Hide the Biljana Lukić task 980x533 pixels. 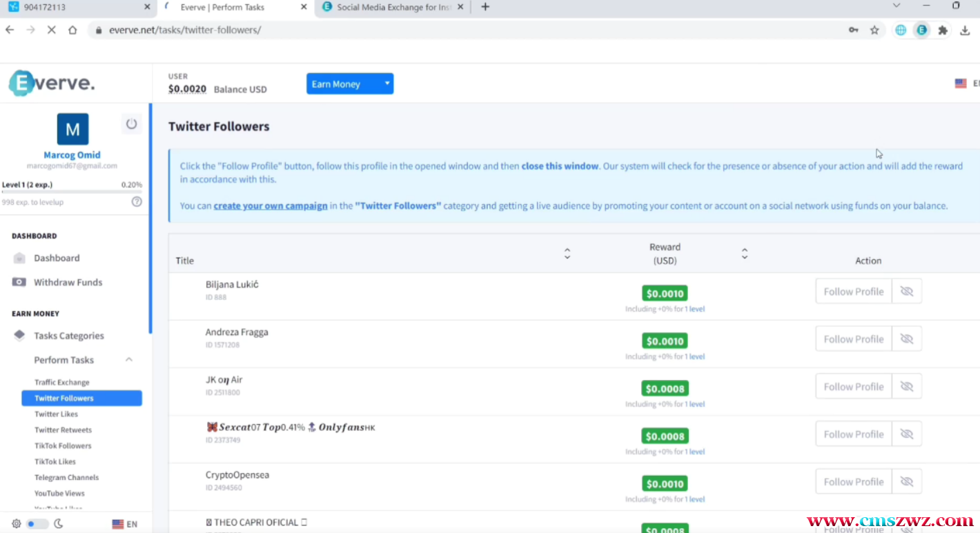click(907, 292)
